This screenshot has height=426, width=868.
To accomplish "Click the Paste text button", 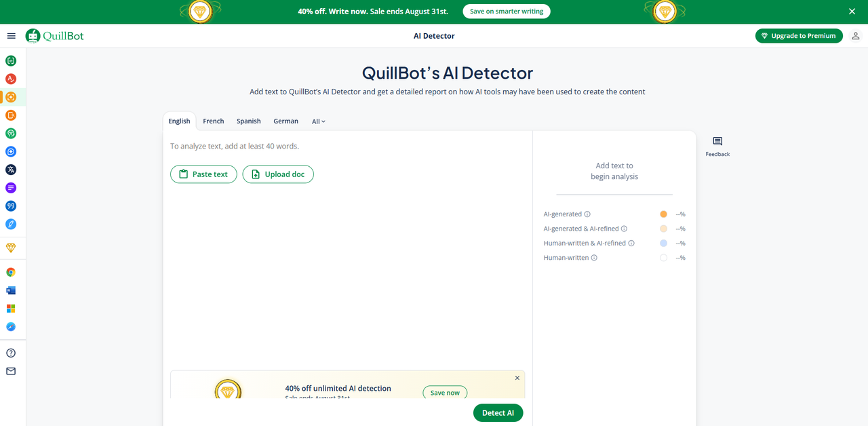I will 203,174.
